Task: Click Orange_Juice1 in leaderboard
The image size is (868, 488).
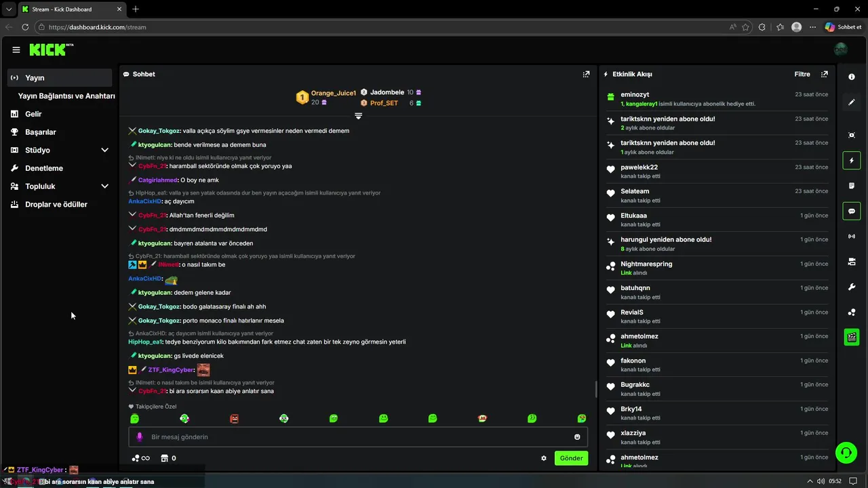Action: (334, 93)
